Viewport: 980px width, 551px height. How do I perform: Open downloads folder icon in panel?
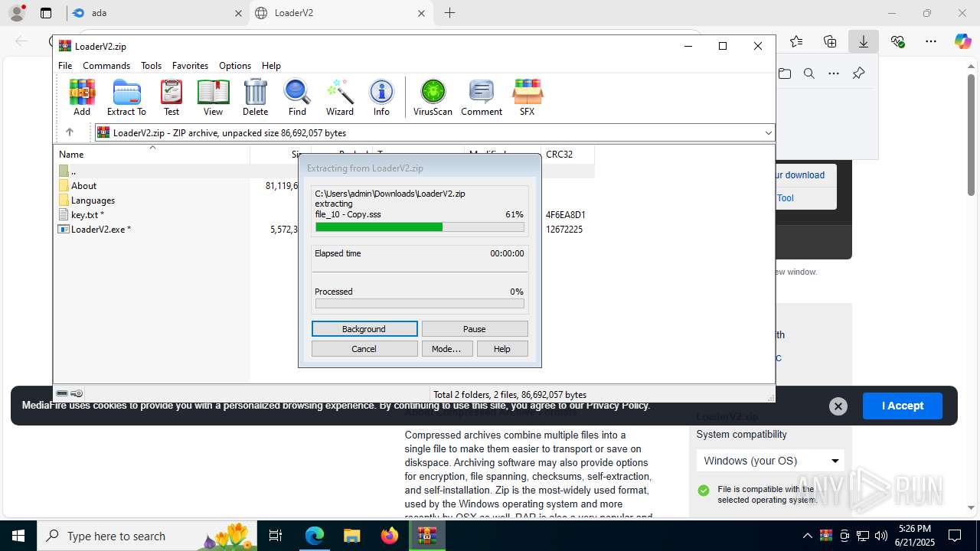(x=785, y=73)
